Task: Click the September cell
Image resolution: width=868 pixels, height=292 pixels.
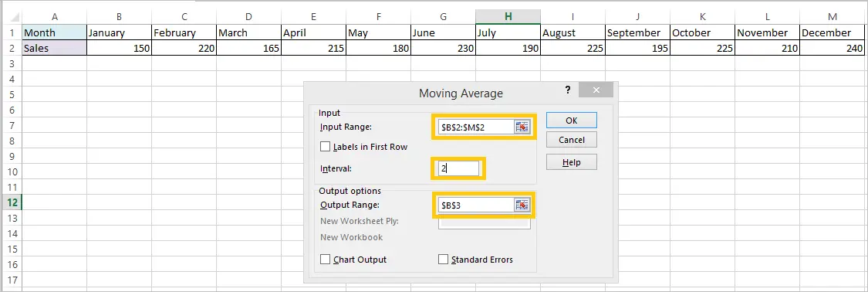Action: pyautogui.click(x=637, y=32)
